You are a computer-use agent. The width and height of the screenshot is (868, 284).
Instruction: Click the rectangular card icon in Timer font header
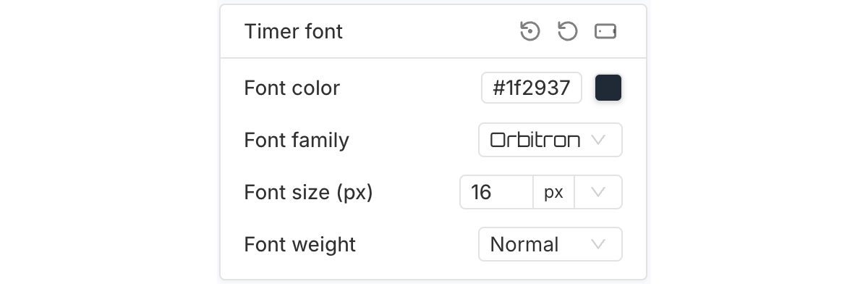coord(605,31)
